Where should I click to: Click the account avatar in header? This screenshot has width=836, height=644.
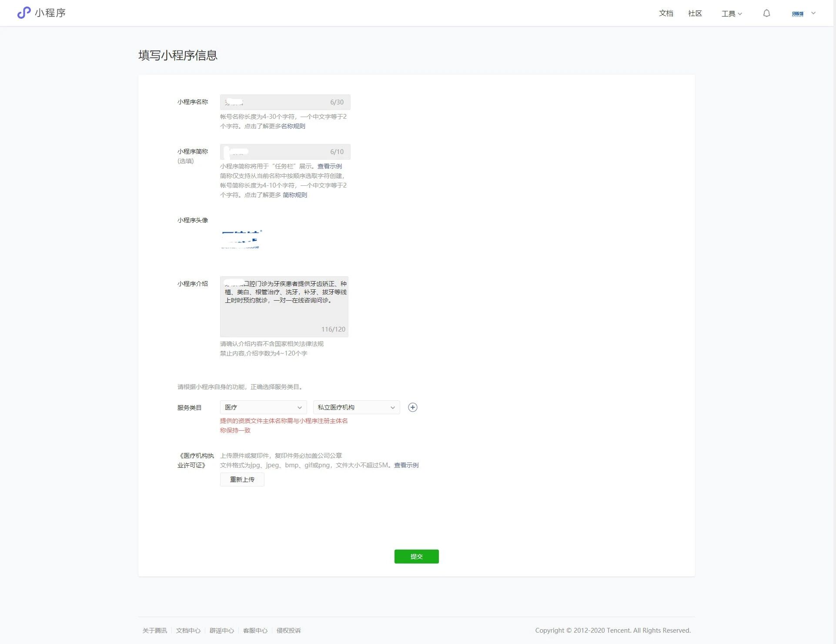pos(797,13)
